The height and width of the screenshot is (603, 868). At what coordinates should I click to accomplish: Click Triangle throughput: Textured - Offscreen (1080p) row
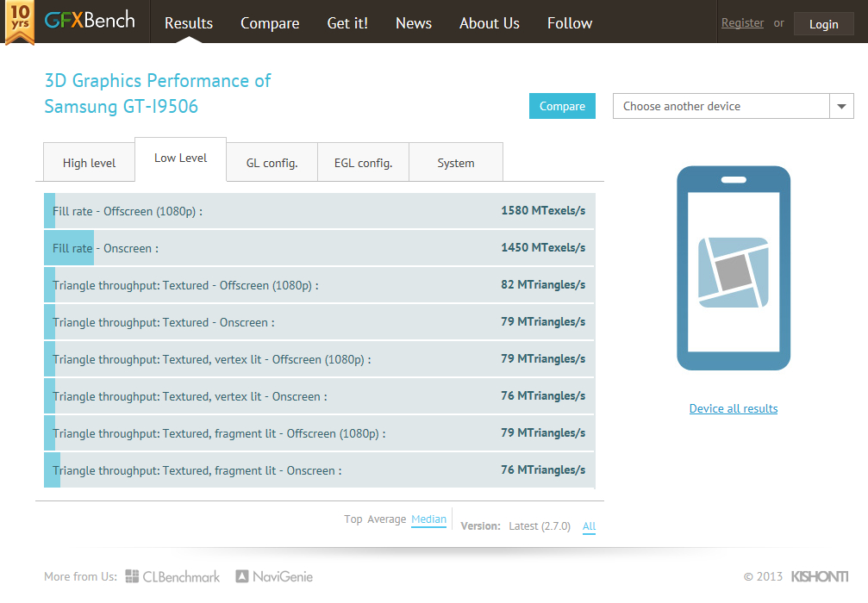[320, 285]
